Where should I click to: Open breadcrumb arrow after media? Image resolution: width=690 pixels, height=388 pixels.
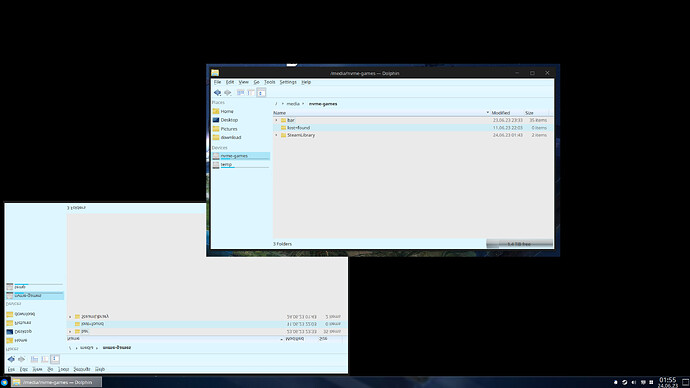click(303, 104)
